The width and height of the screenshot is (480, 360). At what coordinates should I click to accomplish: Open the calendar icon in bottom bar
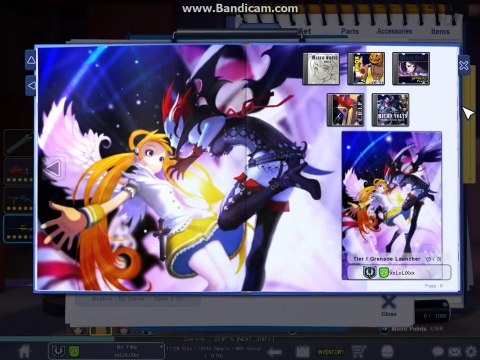(303, 352)
